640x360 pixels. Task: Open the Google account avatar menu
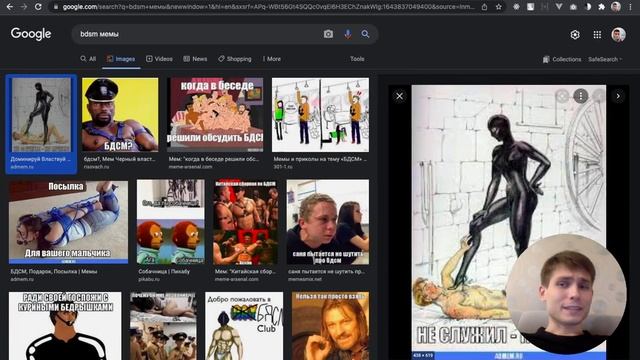click(x=618, y=35)
